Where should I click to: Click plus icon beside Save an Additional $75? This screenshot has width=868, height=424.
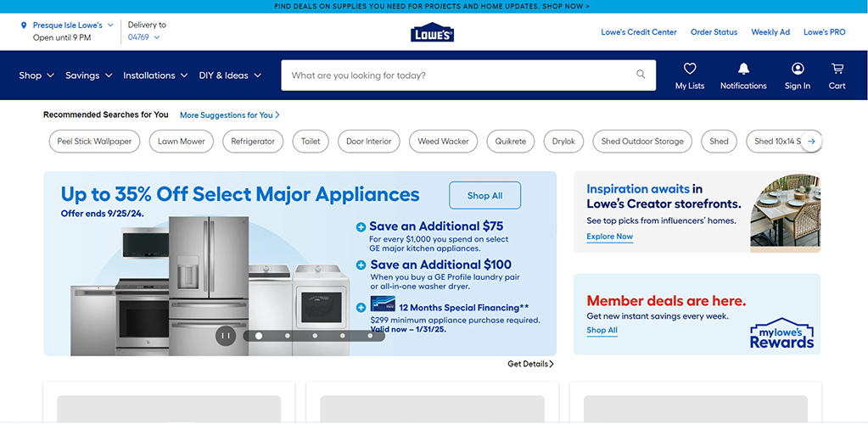(x=361, y=227)
